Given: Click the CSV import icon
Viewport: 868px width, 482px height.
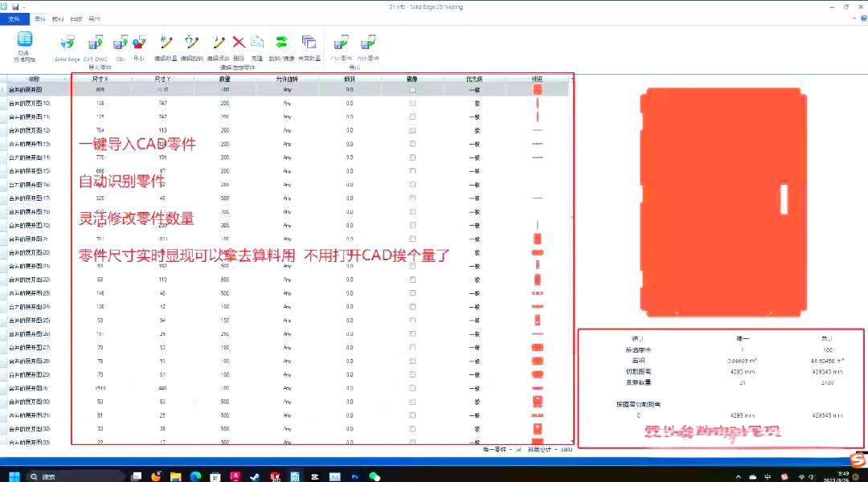Looking at the screenshot, I should [121, 43].
